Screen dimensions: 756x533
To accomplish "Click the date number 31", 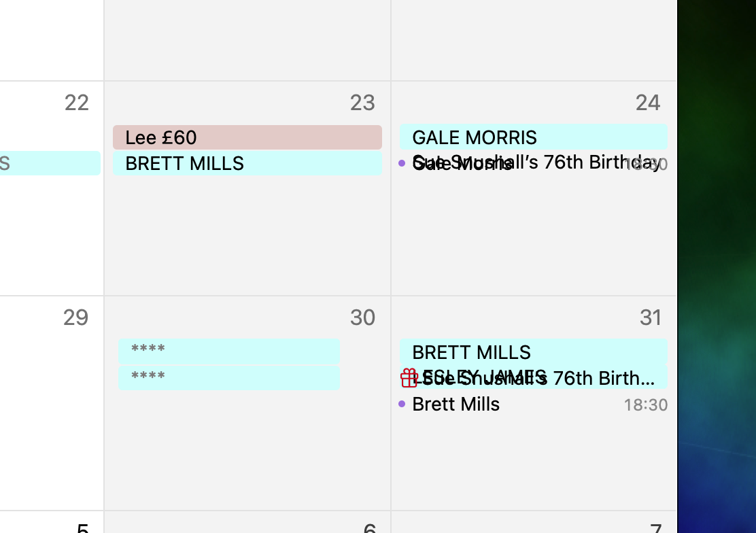I will pos(650,317).
